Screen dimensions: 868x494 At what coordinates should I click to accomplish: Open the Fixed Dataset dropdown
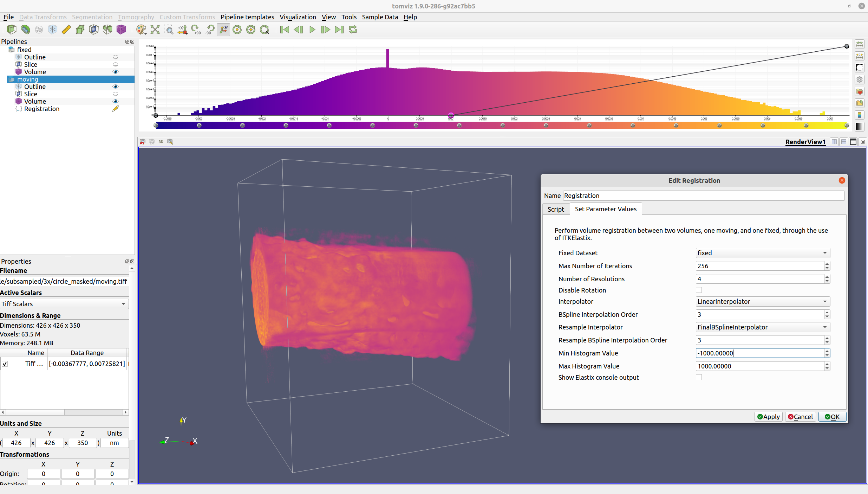(763, 253)
